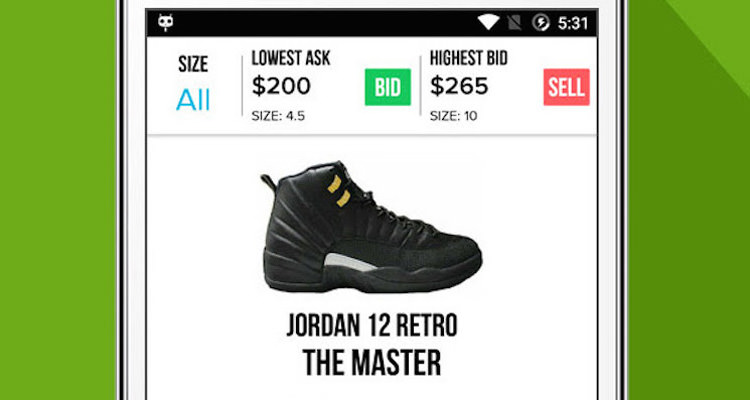
Task: Tap the gold lace eyelets on sneaker
Action: (x=338, y=191)
